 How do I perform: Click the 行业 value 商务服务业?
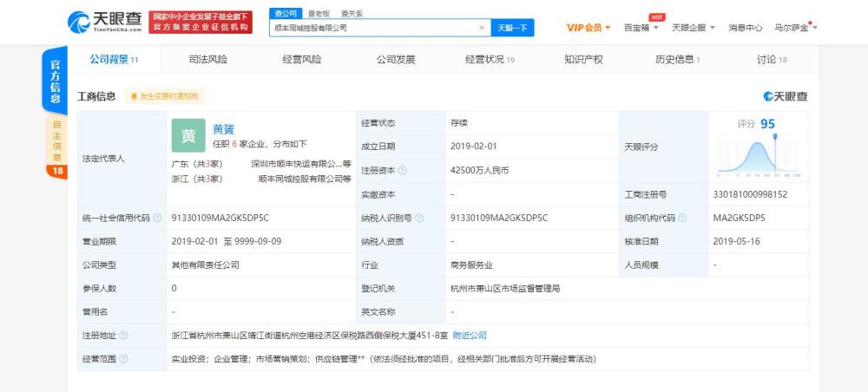coord(471,265)
